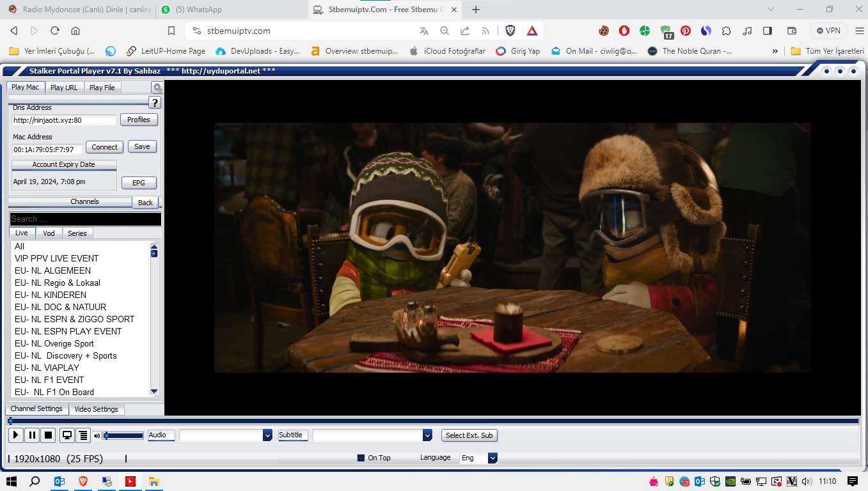Viewport: 868px width, 491px height.
Task: Click the channel Search box
Action: [85, 219]
